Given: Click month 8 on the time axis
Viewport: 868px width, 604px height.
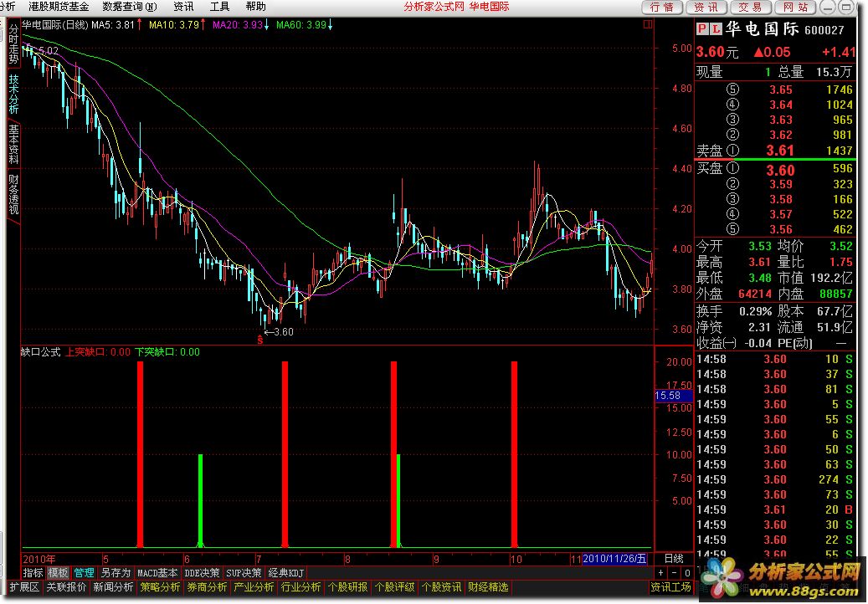Looking at the screenshot, I should pos(347,559).
